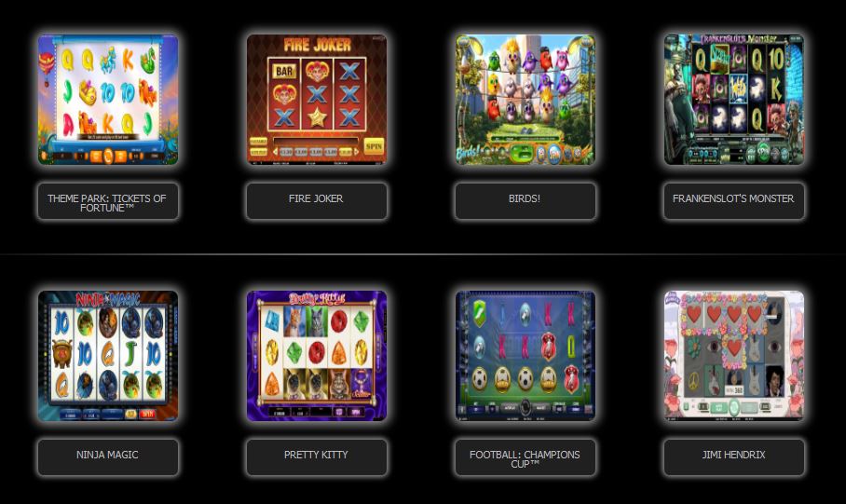Image resolution: width=846 pixels, height=504 pixels.
Task: Click the golden star symbol in Fire Joker reels
Action: coord(317,117)
